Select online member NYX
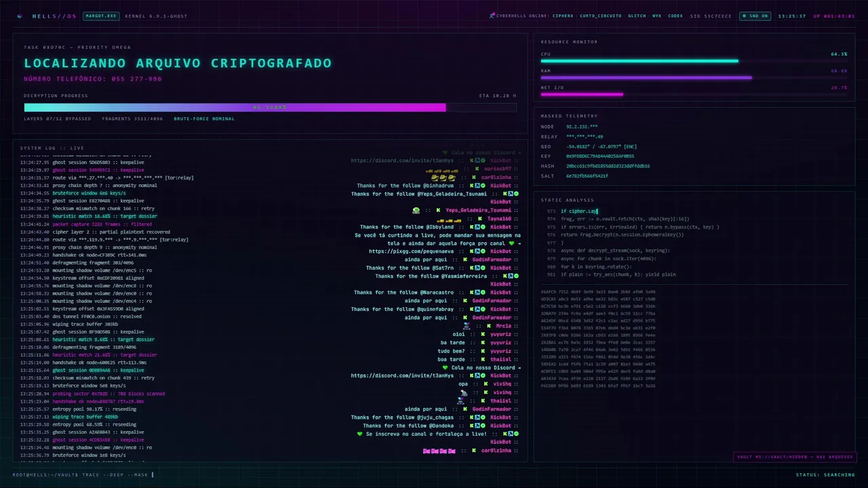Image resolution: width=868 pixels, height=488 pixels. click(656, 16)
